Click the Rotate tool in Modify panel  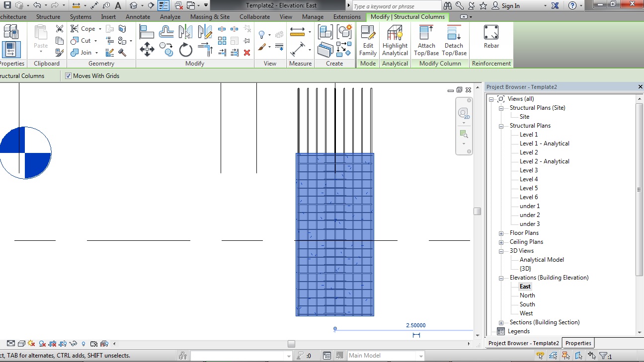pos(186,50)
